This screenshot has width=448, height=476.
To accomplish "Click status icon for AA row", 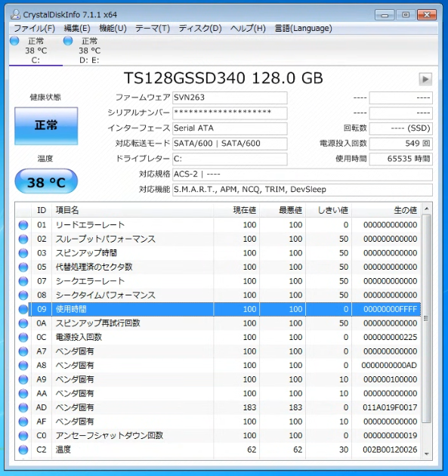I will point(23,394).
